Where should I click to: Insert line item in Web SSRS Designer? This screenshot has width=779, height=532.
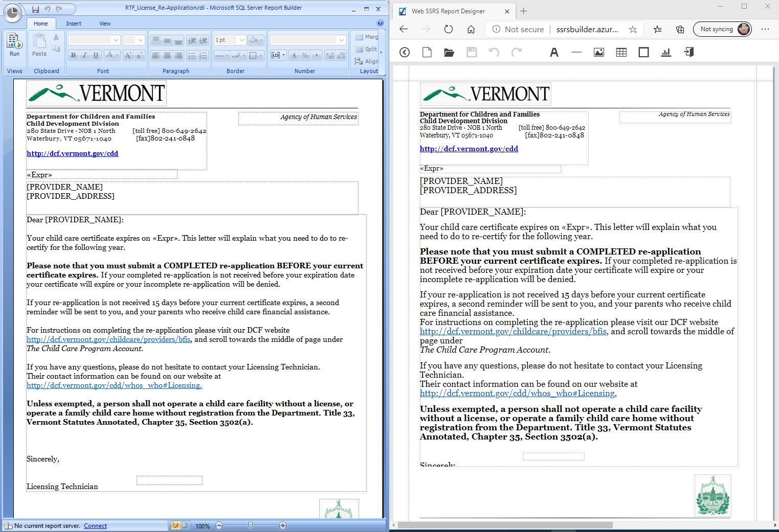tap(576, 52)
